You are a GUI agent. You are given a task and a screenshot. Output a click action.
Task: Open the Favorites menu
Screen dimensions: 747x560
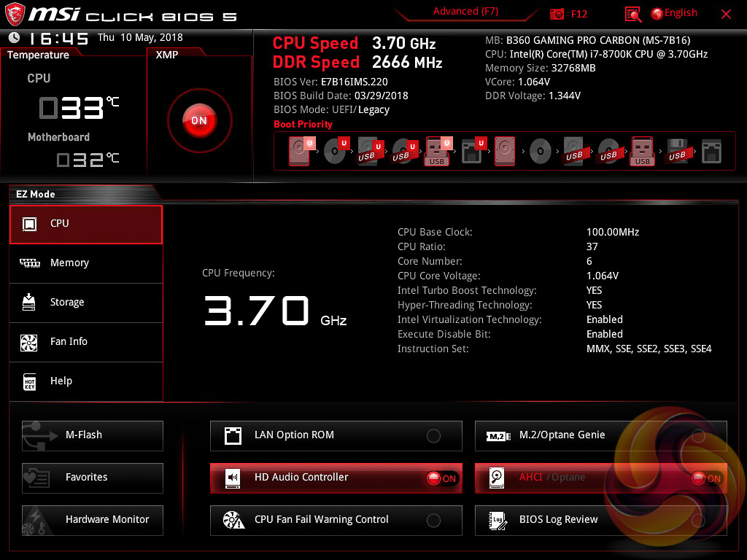coord(93,478)
